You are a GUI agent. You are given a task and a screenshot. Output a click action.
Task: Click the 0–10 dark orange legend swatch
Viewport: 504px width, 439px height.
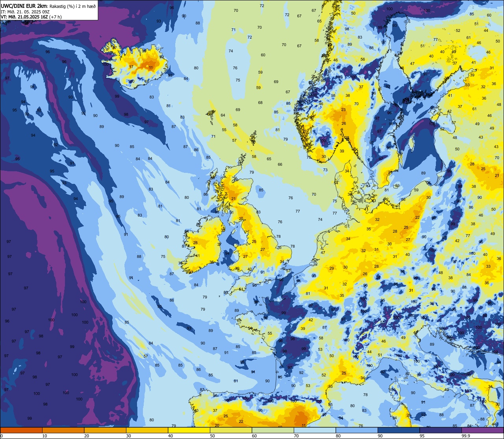21,430
